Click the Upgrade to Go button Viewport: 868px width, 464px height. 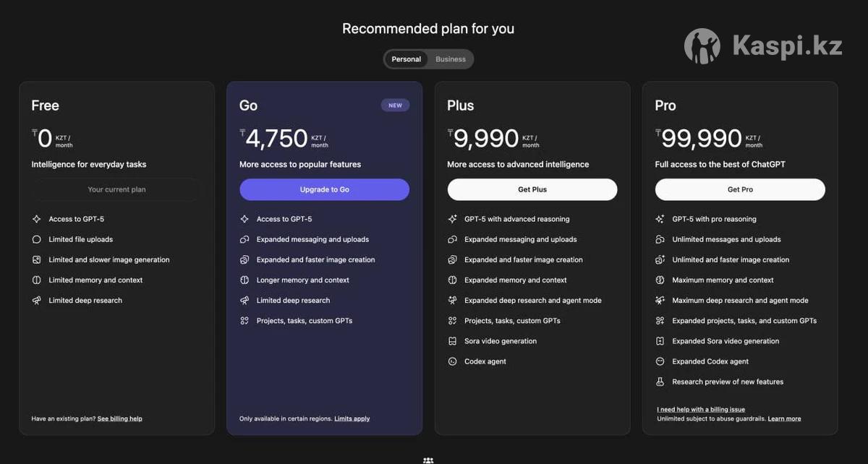[x=324, y=189]
